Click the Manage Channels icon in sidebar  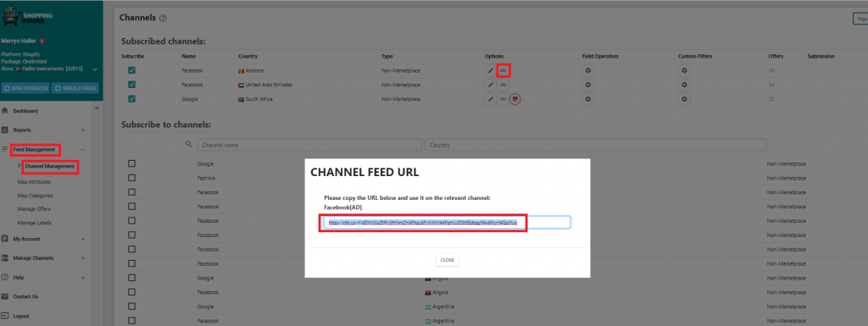coord(5,258)
